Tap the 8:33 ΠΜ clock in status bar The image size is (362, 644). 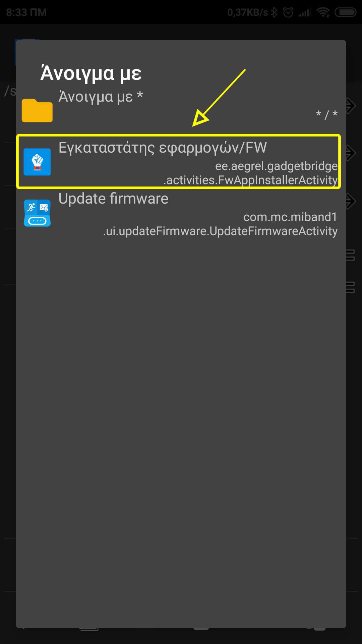tap(26, 12)
